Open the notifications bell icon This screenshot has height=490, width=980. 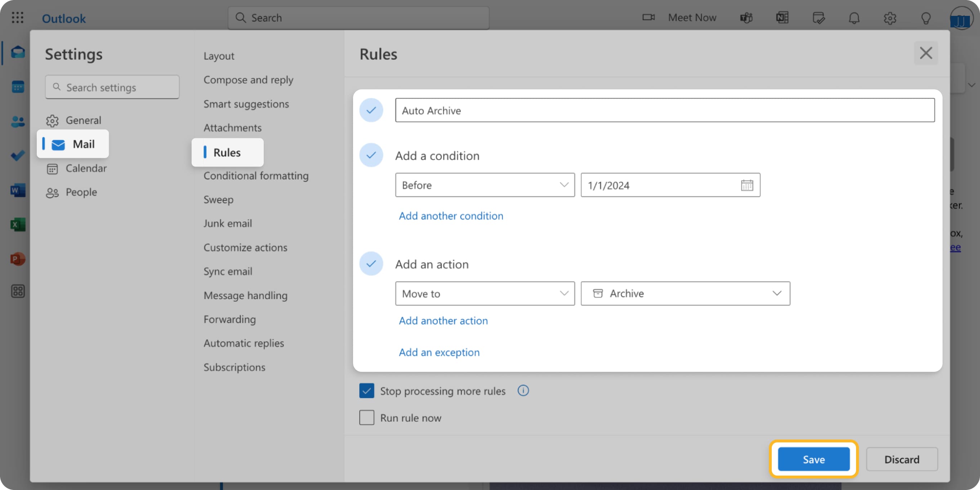click(x=855, y=18)
